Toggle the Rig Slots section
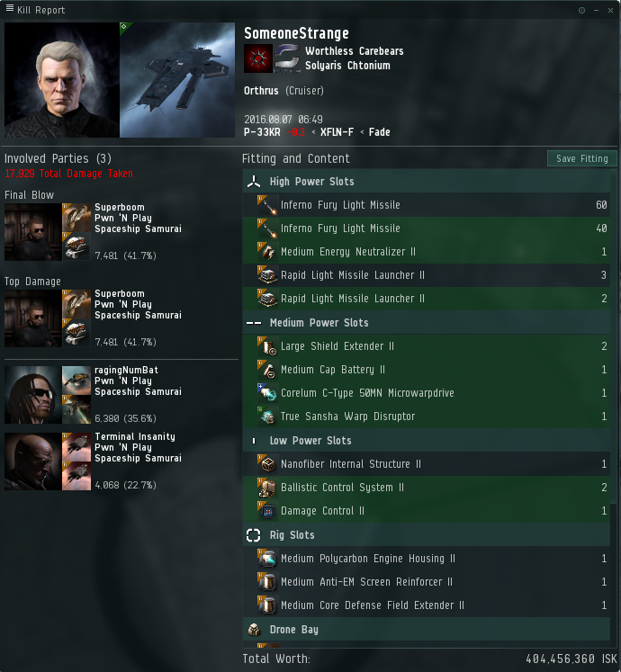This screenshot has width=621, height=672. point(427,535)
